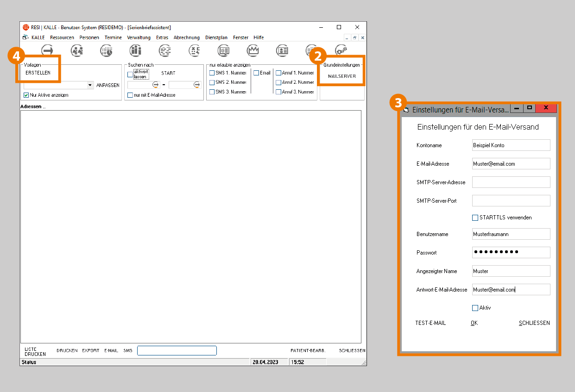Click the calculator symbols toolbar icon
The height and width of the screenshot is (392, 575).
coord(195,50)
